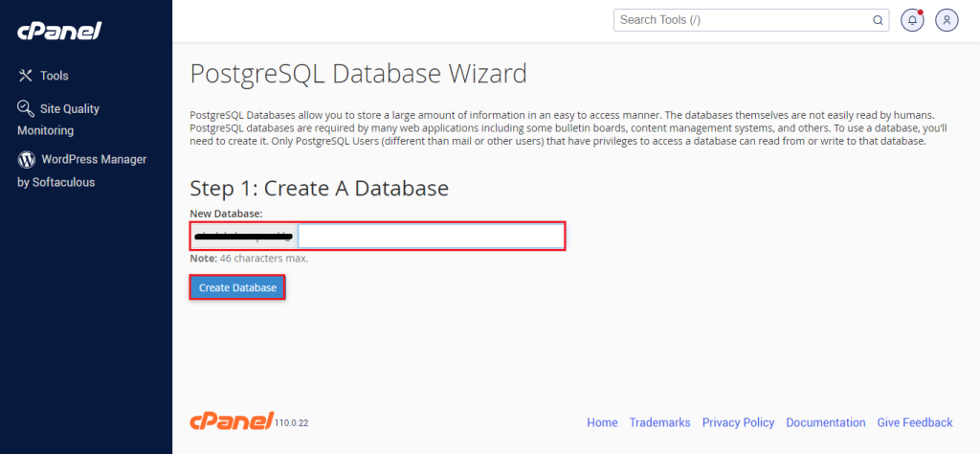Open the Home footer link
Image resolution: width=980 pixels, height=454 pixels.
(602, 422)
